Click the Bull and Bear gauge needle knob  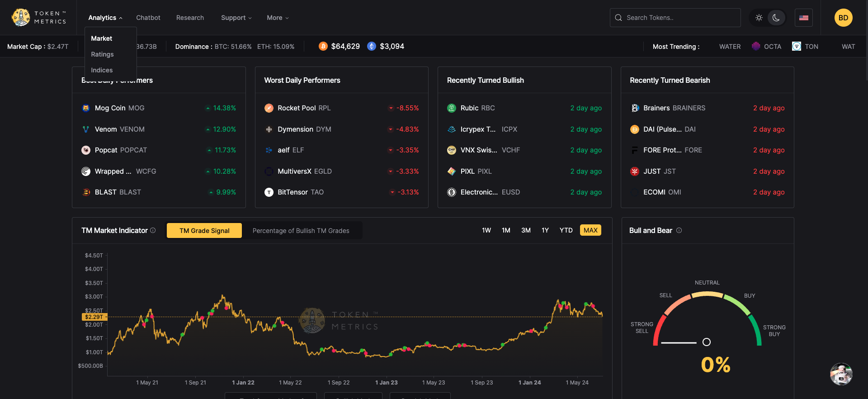point(707,342)
